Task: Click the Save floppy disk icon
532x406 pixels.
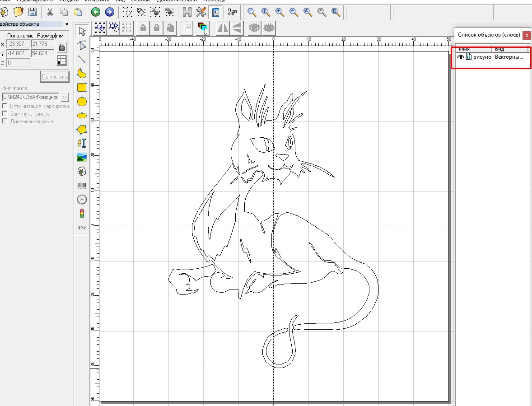Action: 33,12
